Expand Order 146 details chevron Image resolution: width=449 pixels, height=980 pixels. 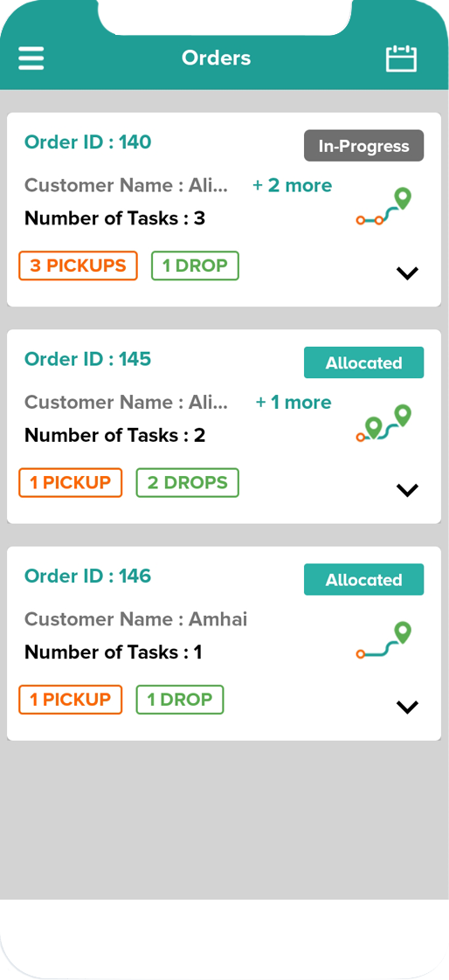[407, 707]
